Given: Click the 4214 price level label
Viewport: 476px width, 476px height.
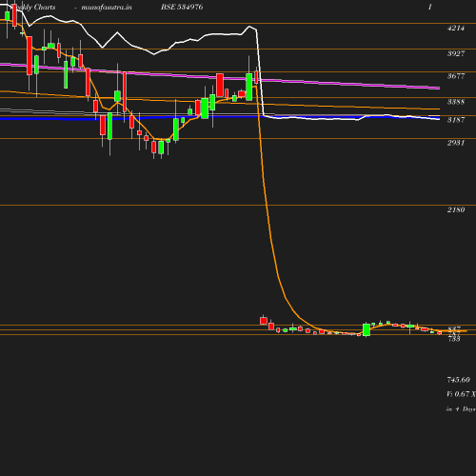Looking at the screenshot, I should [x=456, y=28].
